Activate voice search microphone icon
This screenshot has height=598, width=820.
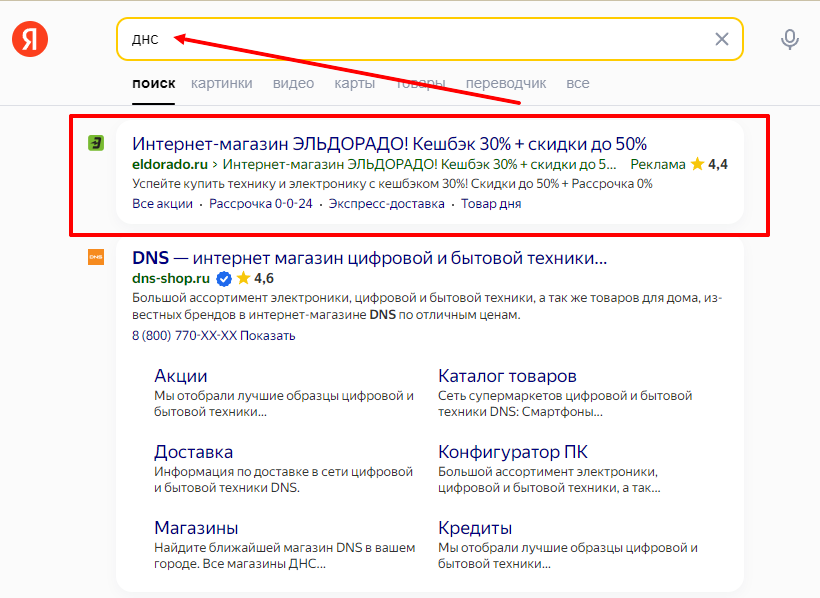click(790, 39)
